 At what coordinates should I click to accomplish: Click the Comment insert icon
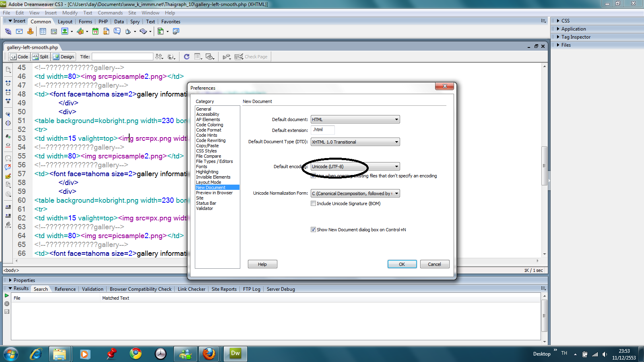coord(117,31)
